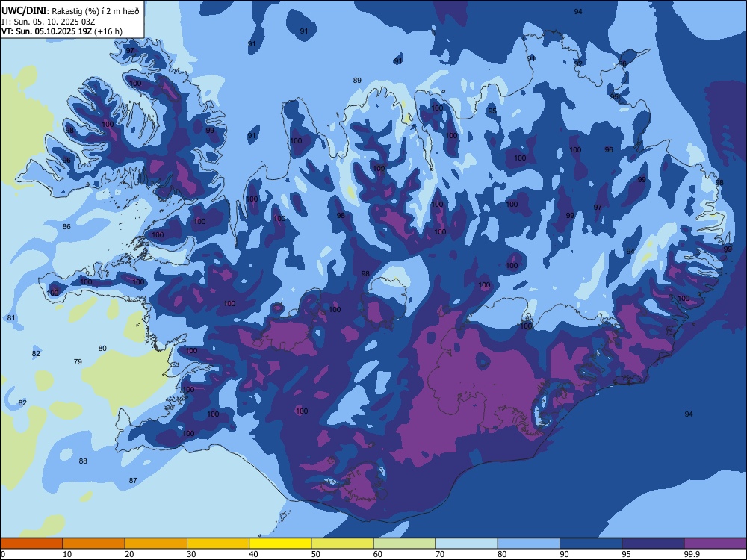This screenshot has height=560, width=747.
Task: Click the light green 60–70 legend swatch
Action: 404,544
